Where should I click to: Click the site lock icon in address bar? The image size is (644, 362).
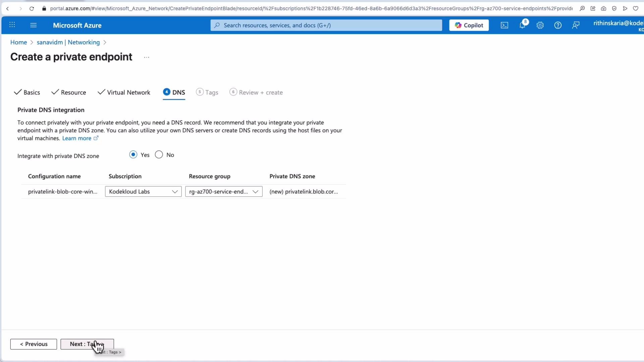44,9
